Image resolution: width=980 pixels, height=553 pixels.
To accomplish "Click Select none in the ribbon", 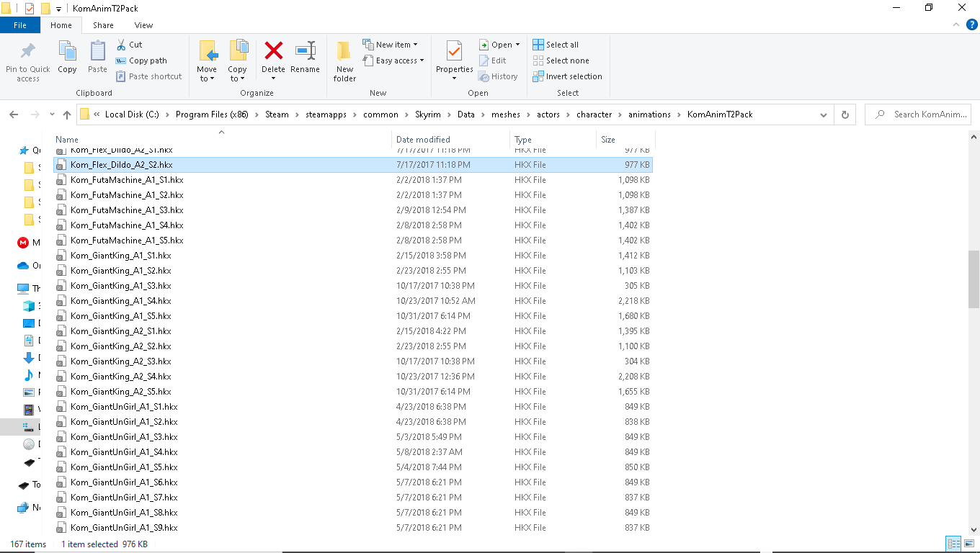I will (x=561, y=60).
